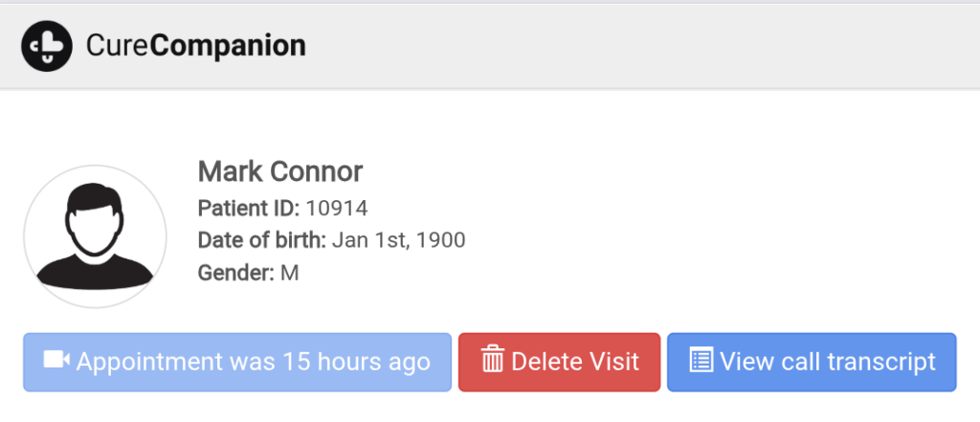
Task: Click the word "Cure" in header
Action: pyautogui.click(x=119, y=45)
